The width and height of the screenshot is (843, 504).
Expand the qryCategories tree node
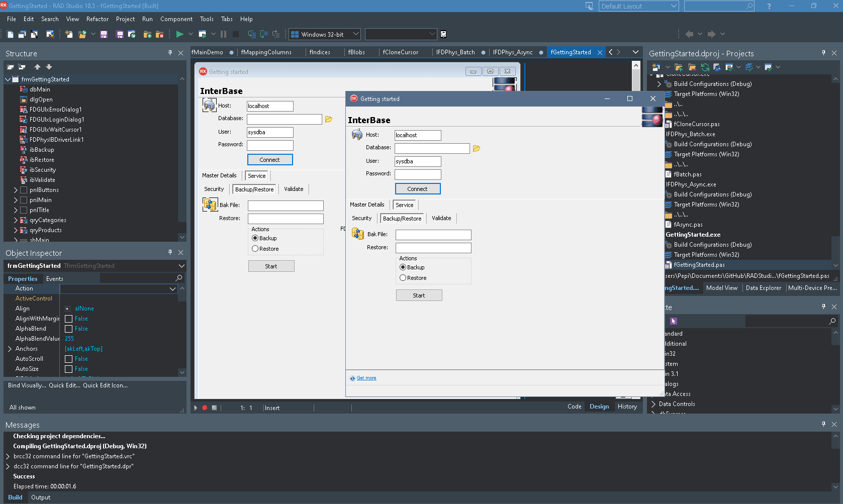(16, 220)
